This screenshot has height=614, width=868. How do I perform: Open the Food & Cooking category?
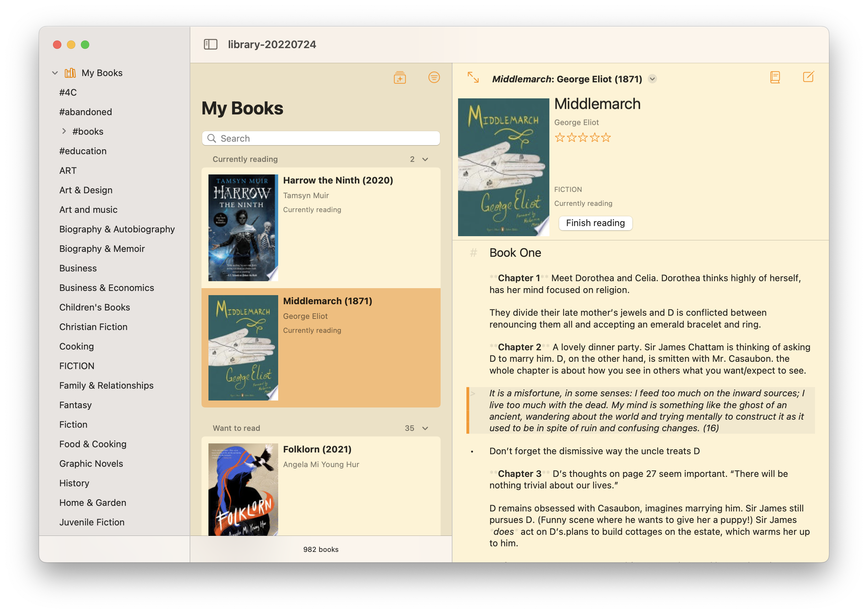pos(93,444)
